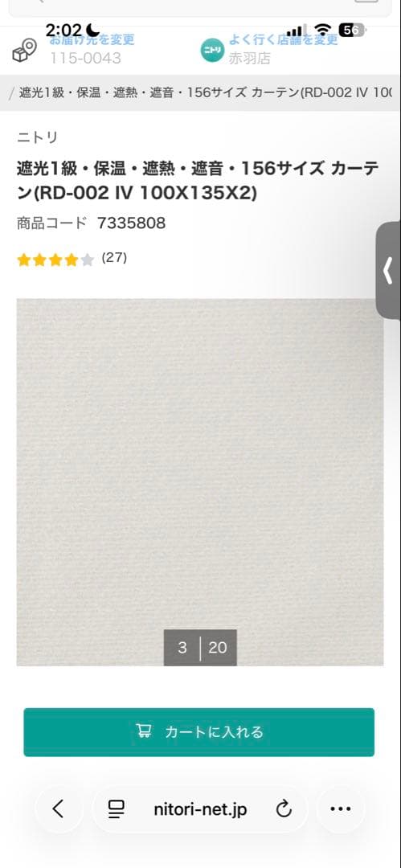
Task: Tap the cart icon in the add-to-cart button
Action: point(144,731)
